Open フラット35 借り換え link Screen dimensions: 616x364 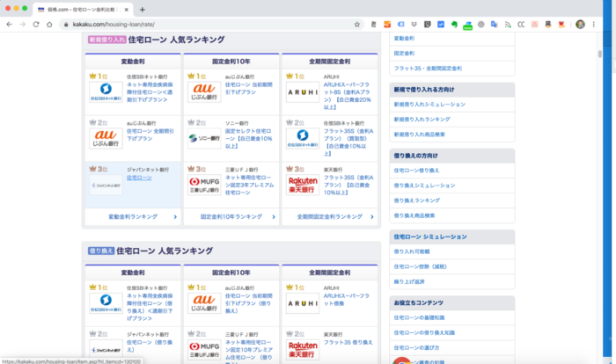pyautogui.click(x=348, y=342)
